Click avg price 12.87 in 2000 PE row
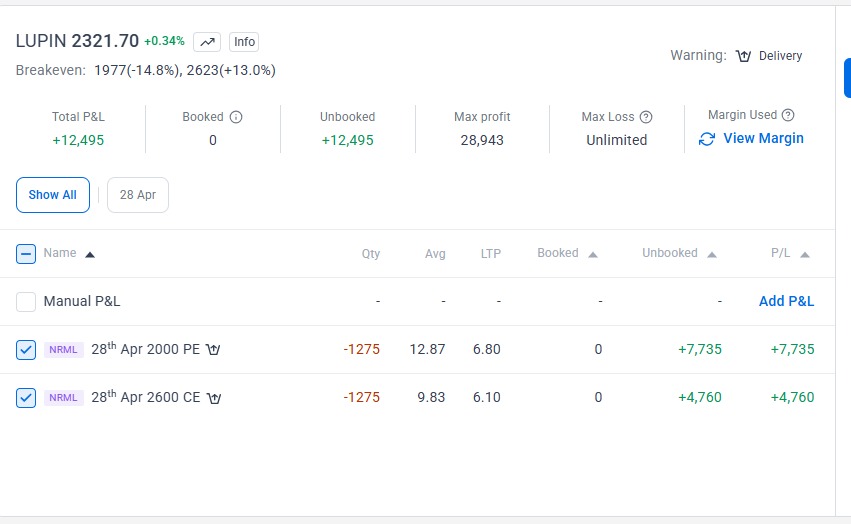 427,349
